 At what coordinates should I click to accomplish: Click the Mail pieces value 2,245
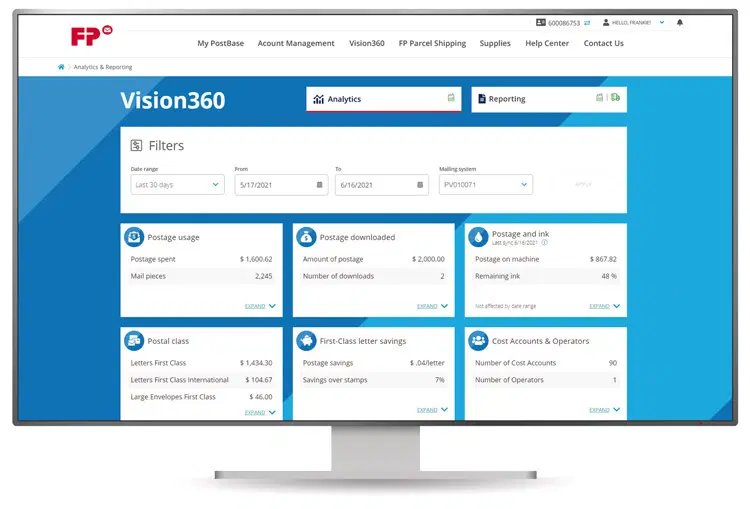[264, 276]
